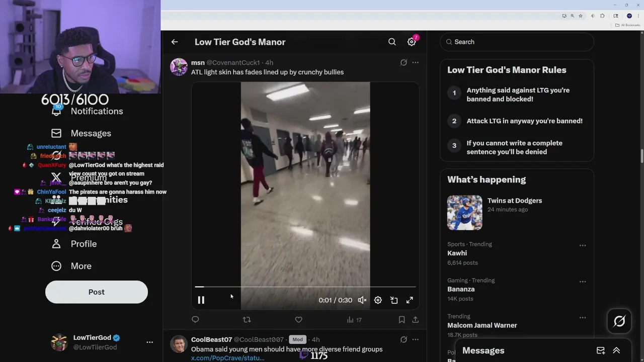
Task: Click the Post button
Action: 97,292
